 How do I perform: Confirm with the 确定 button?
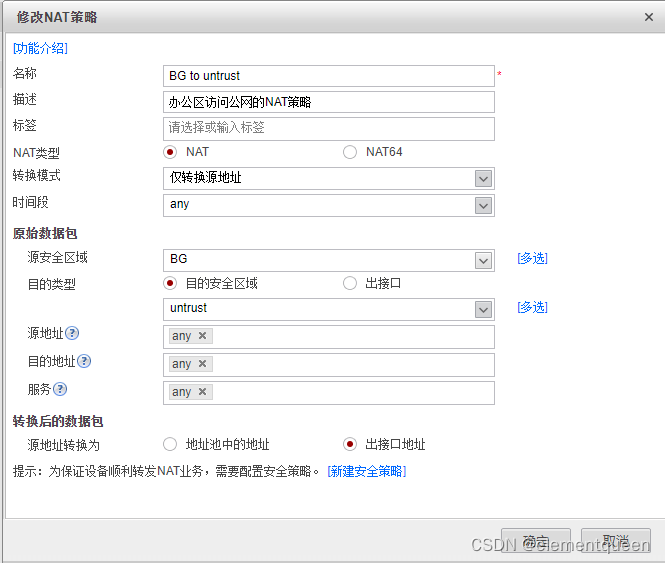pos(536,541)
